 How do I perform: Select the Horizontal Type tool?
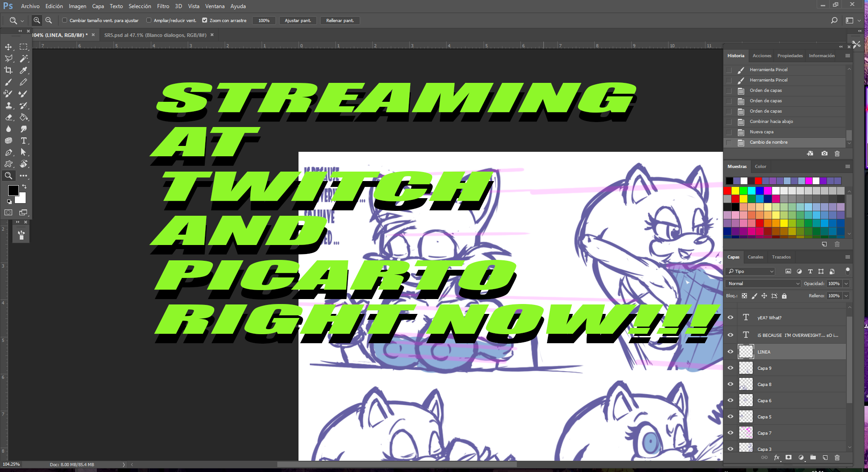tap(23, 141)
